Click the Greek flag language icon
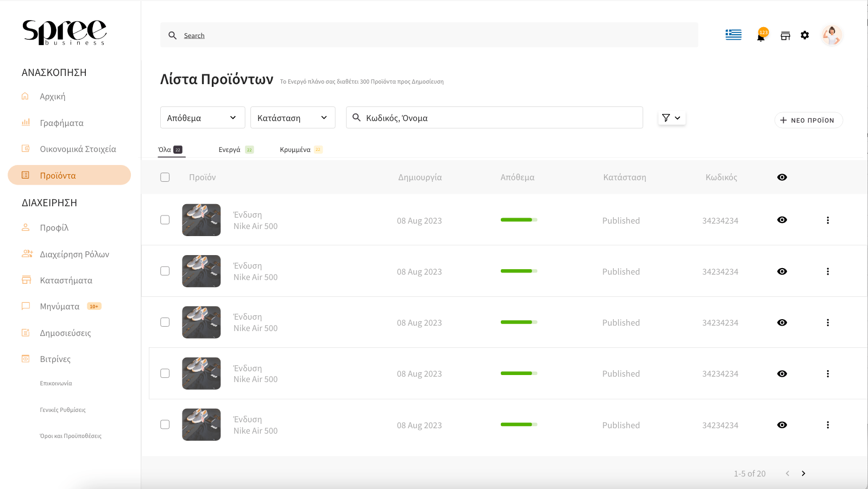Screen dimensions: 868x489 coord(733,35)
